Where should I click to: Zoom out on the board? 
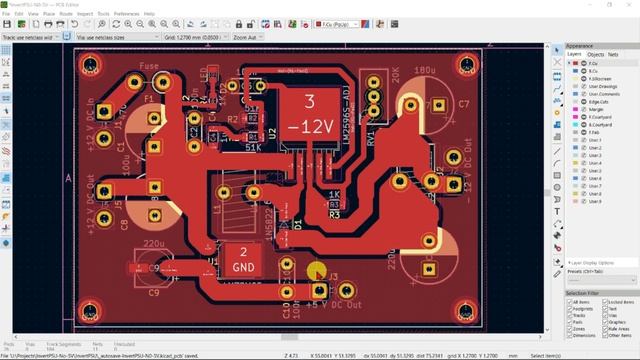140,24
